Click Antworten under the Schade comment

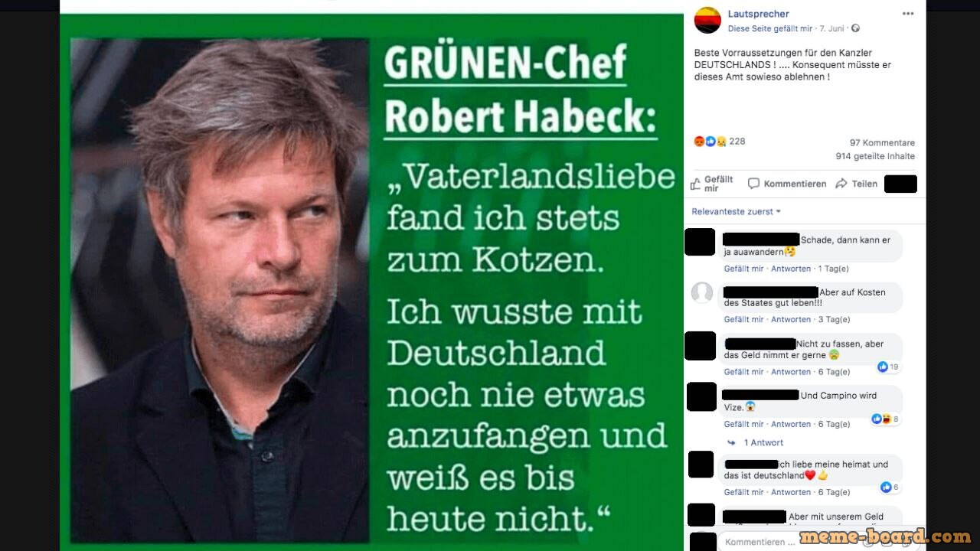[x=791, y=269]
